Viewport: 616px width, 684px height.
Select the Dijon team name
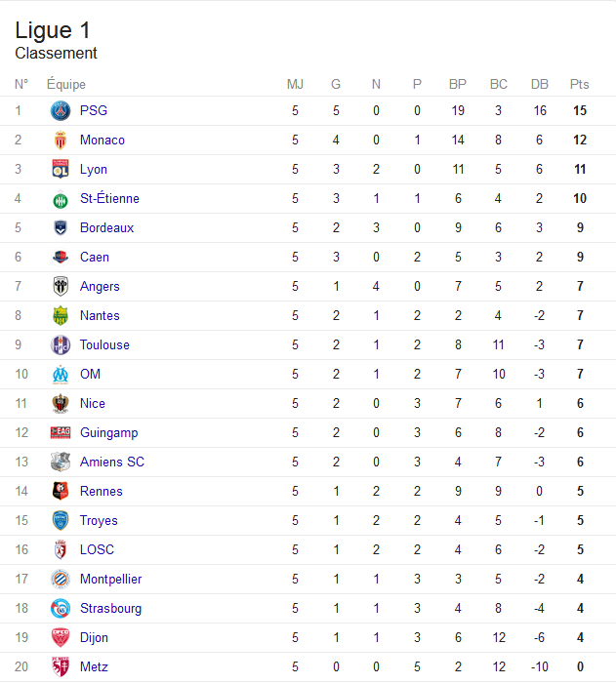click(x=94, y=638)
